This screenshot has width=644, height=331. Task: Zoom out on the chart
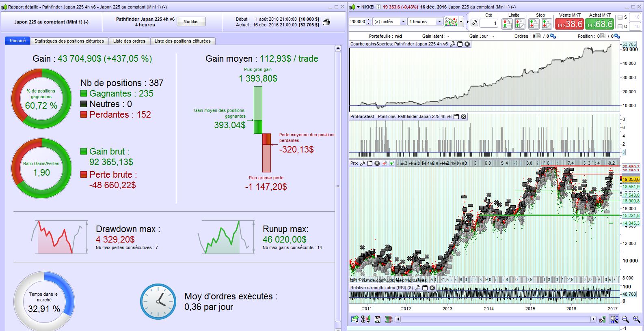coord(625,319)
